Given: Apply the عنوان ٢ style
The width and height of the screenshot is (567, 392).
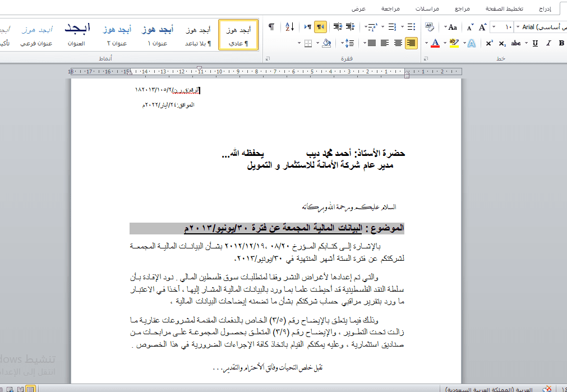Looking at the screenshot, I should pyautogui.click(x=117, y=35).
